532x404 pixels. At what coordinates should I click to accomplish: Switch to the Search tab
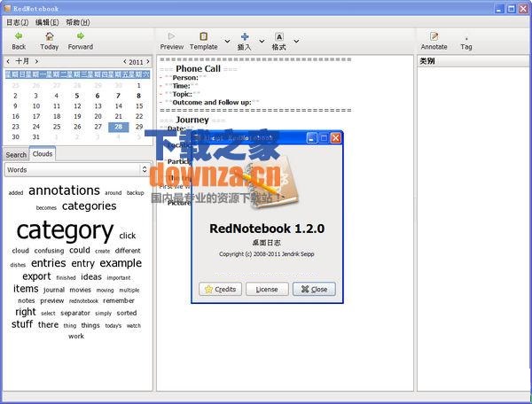click(x=16, y=155)
